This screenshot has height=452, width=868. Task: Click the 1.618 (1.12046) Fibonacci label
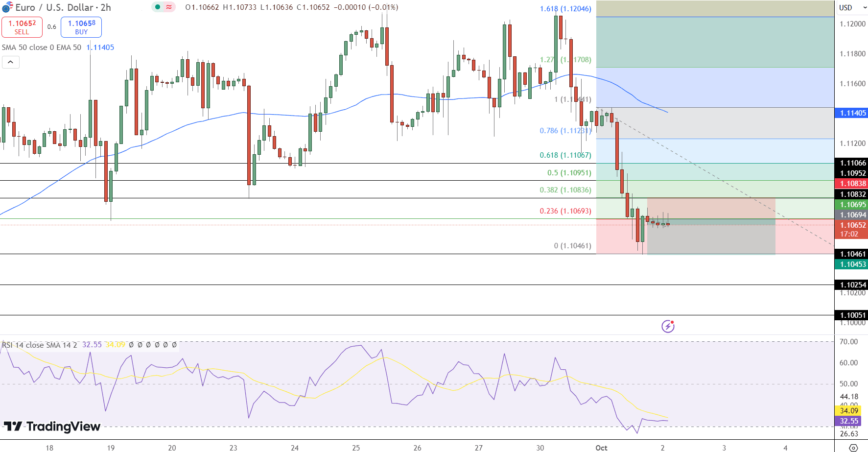pyautogui.click(x=565, y=9)
